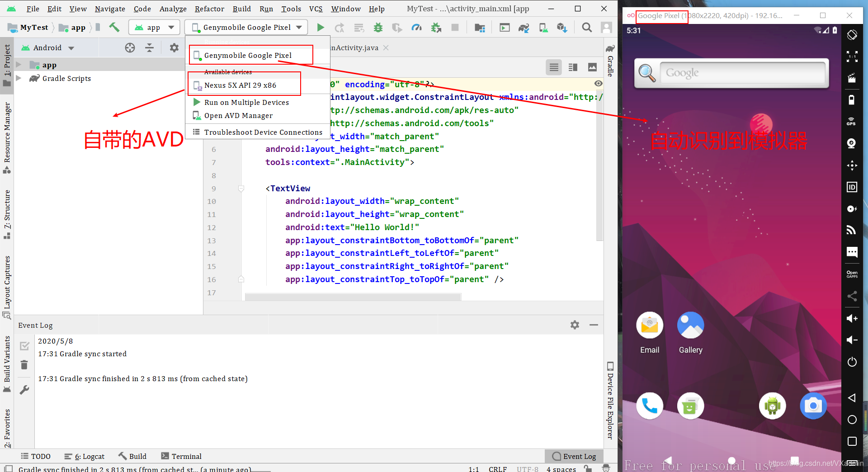868x472 pixels.
Task: Open the Build menu
Action: pos(242,9)
